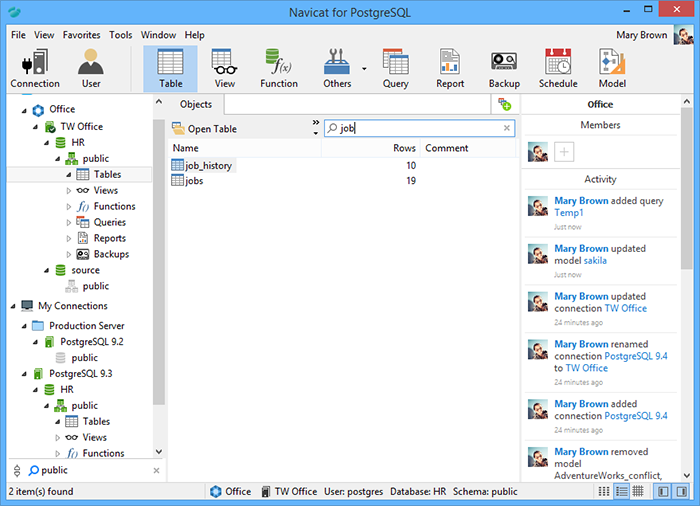The image size is (700, 506).
Task: Select the jobs table
Action: [x=188, y=181]
